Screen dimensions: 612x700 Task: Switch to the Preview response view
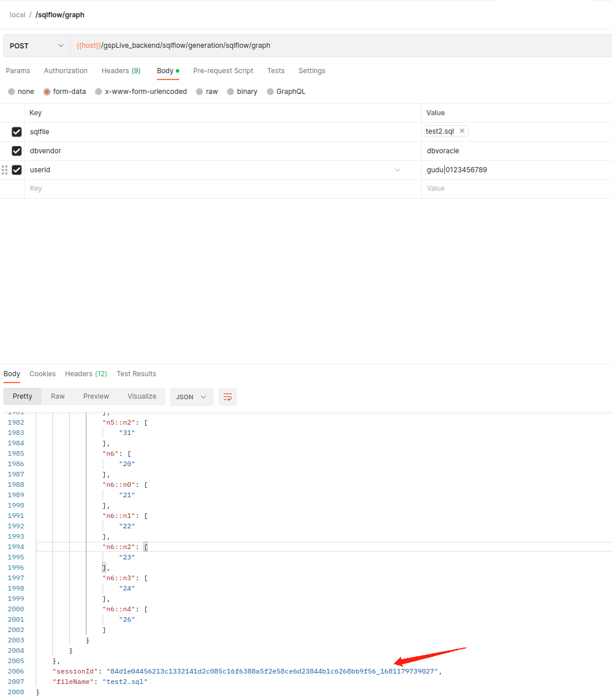[96, 396]
